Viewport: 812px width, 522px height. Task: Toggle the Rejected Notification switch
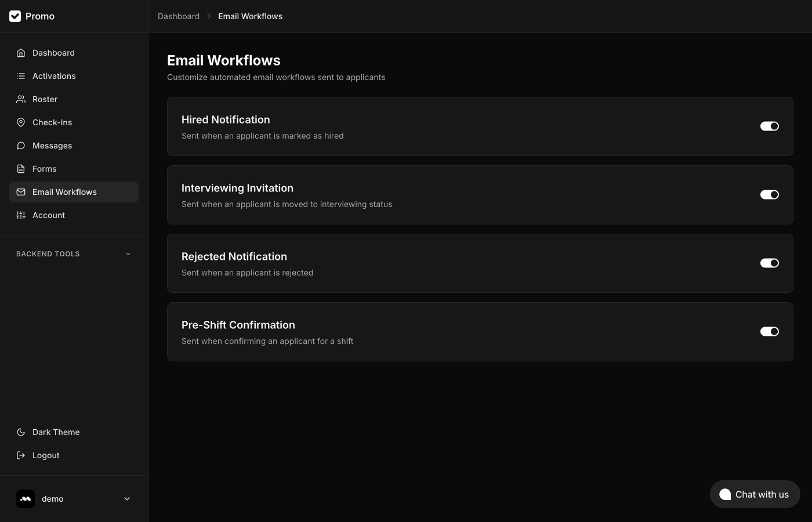pos(769,263)
